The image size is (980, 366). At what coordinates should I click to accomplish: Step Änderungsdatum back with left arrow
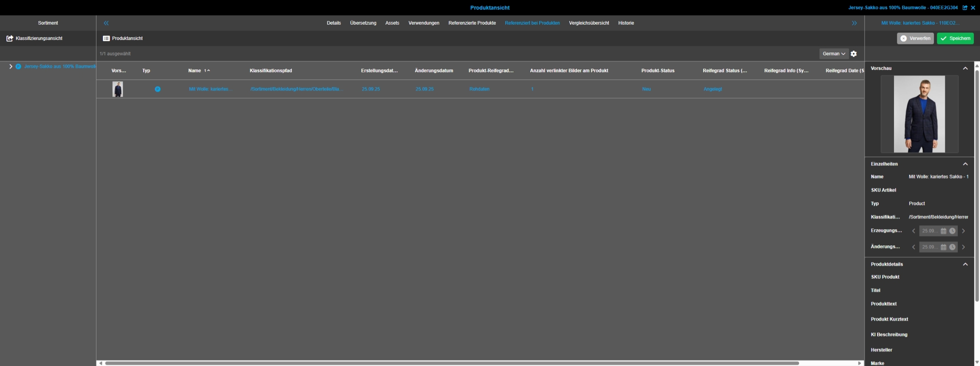click(x=913, y=247)
